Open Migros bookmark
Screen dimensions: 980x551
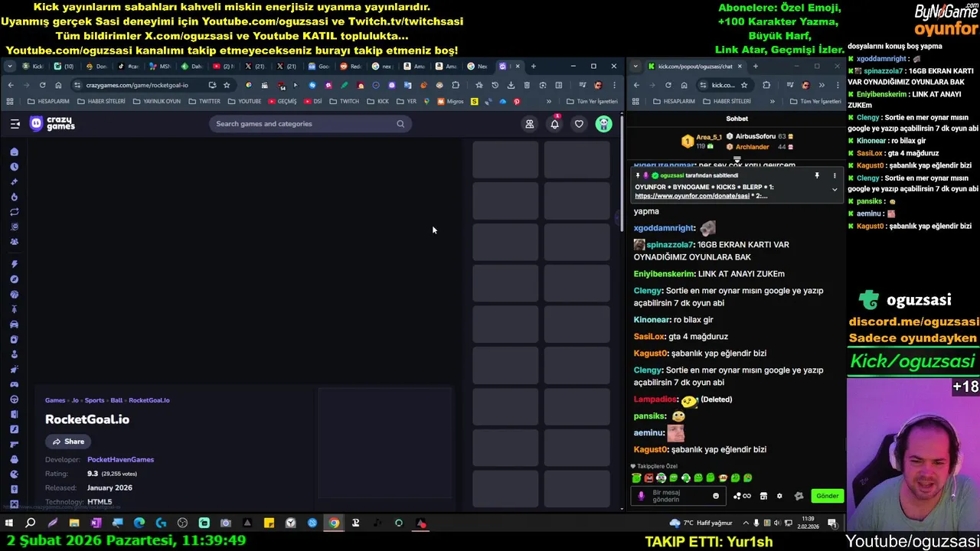pos(449,101)
